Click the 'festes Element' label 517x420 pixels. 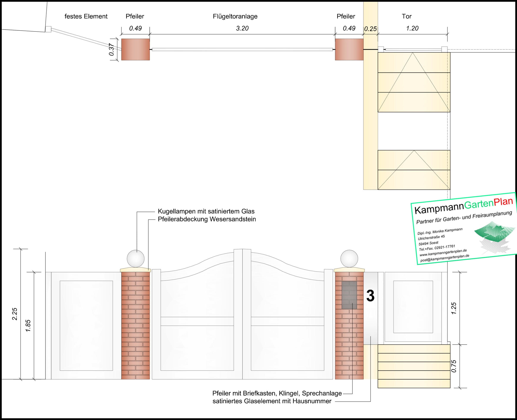click(x=86, y=16)
